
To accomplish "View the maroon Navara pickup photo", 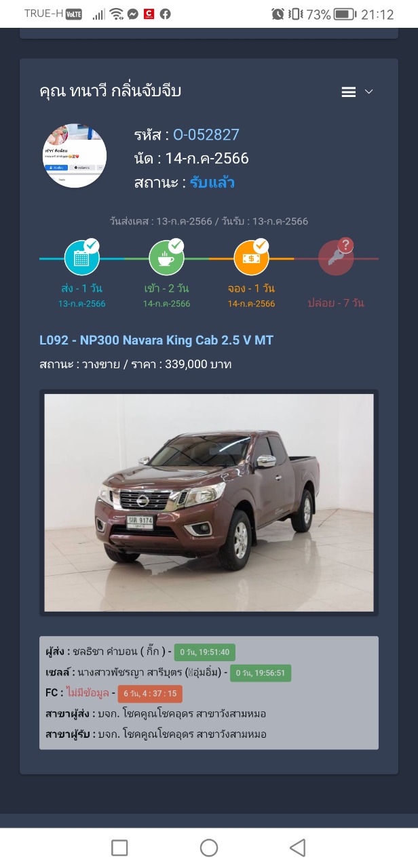I will [x=209, y=502].
